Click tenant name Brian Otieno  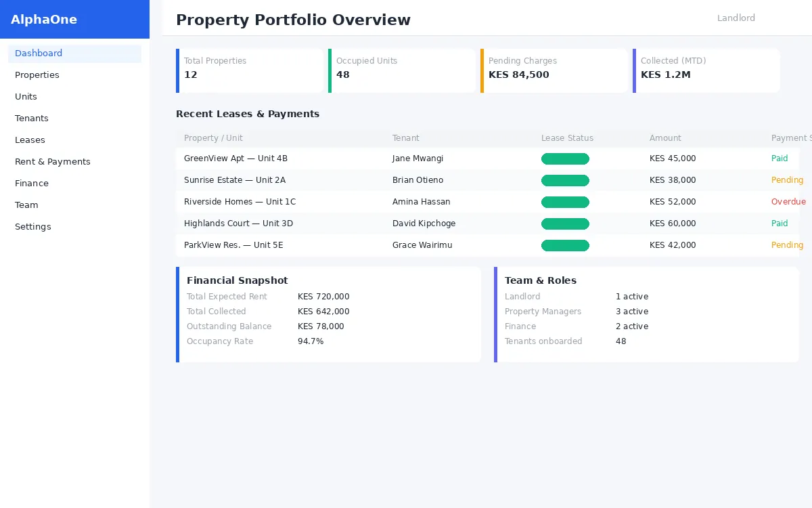point(418,180)
